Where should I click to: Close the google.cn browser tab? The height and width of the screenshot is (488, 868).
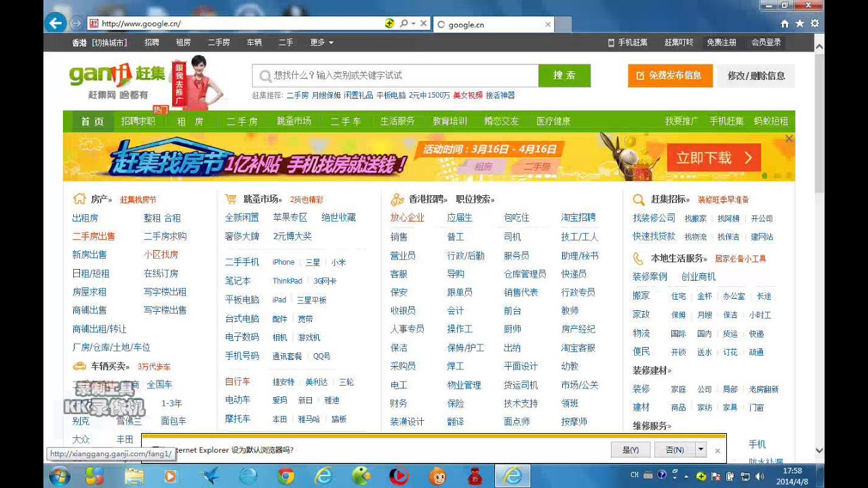click(x=549, y=24)
